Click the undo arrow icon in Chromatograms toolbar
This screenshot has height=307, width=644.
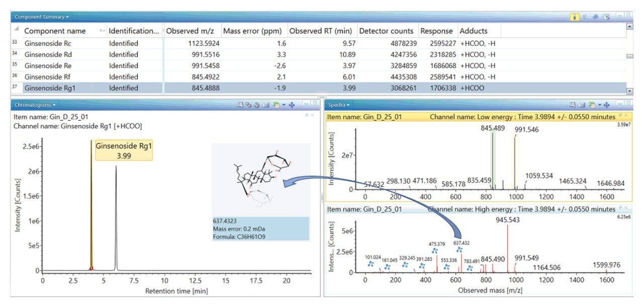pyautogui.click(x=257, y=105)
